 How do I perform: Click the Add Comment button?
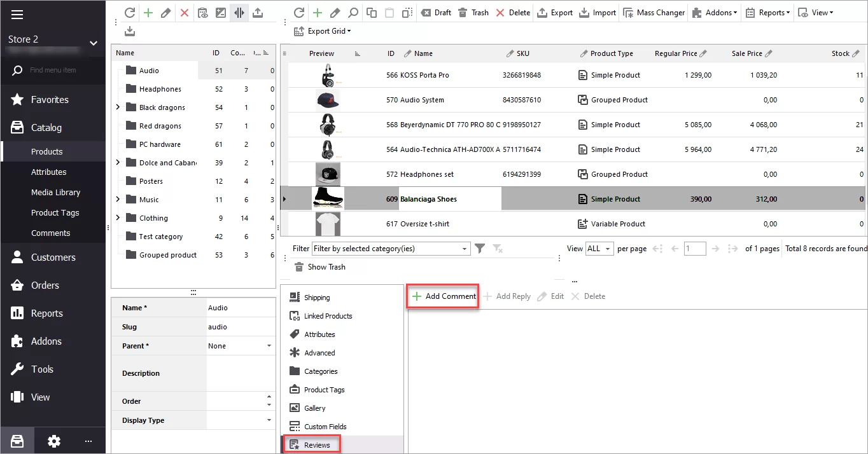[442, 296]
